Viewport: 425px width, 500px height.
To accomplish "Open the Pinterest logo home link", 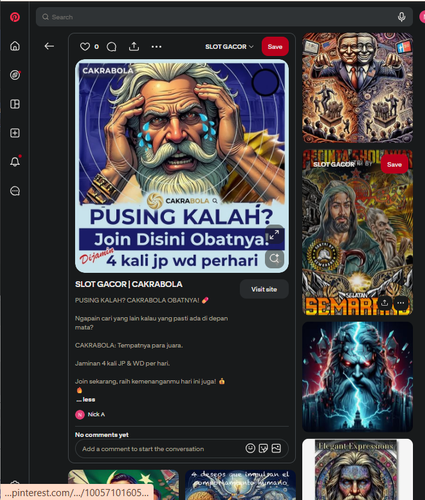I will pos(15,17).
